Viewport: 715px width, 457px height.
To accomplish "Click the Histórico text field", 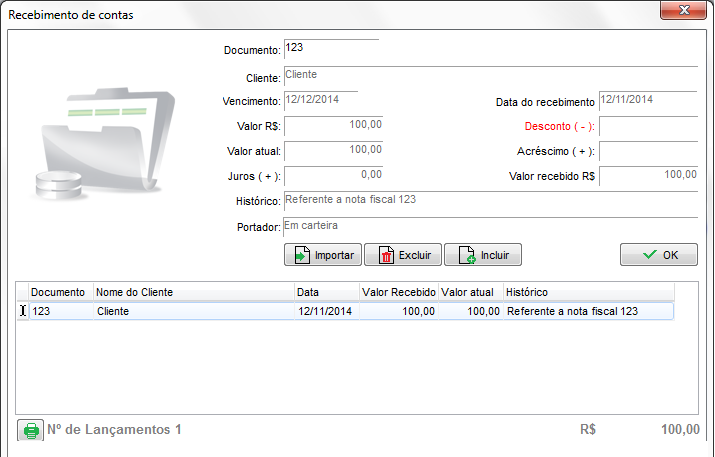I will pos(490,201).
